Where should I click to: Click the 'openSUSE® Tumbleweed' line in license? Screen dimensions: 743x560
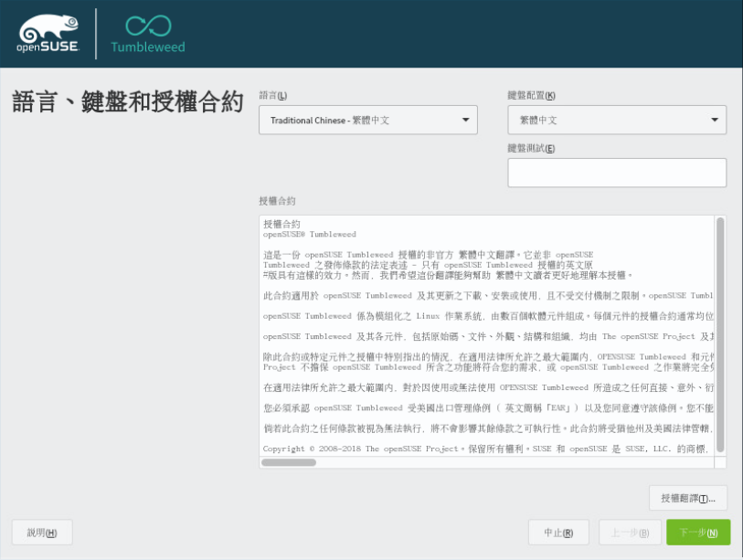(310, 234)
